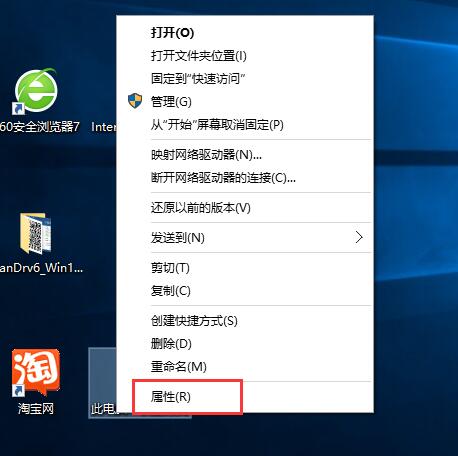Select 重命名(M) menu entry
Image resolution: width=458 pixels, height=456 pixels.
(245, 367)
